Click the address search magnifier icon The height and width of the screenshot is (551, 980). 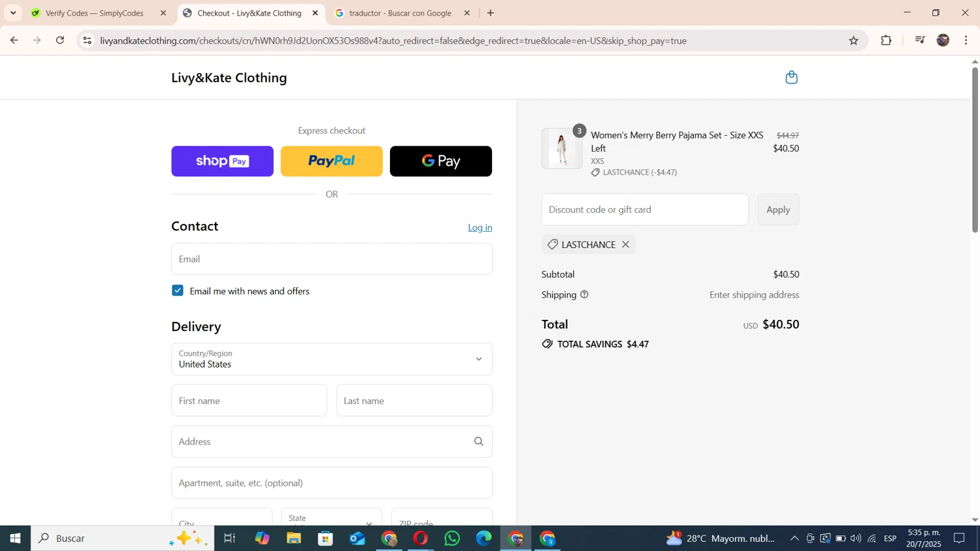478,441
